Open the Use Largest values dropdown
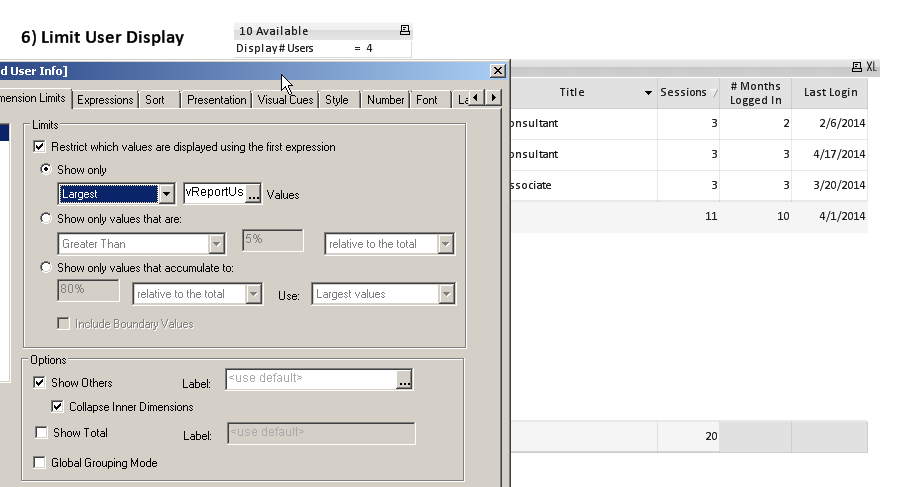905x487 pixels. pos(446,294)
